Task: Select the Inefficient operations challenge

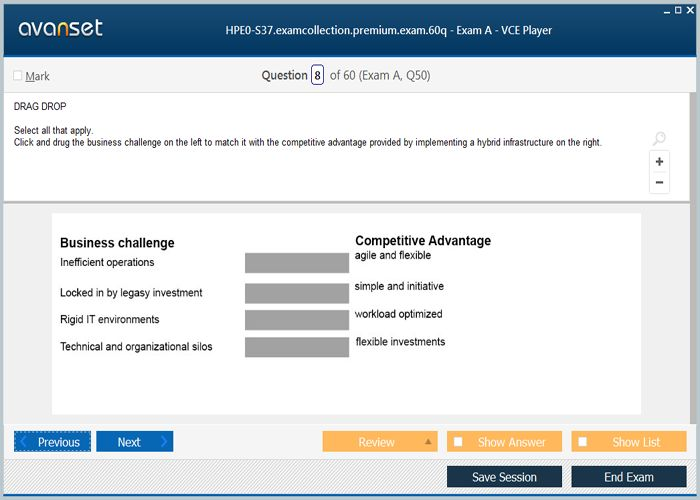Action: (107, 262)
